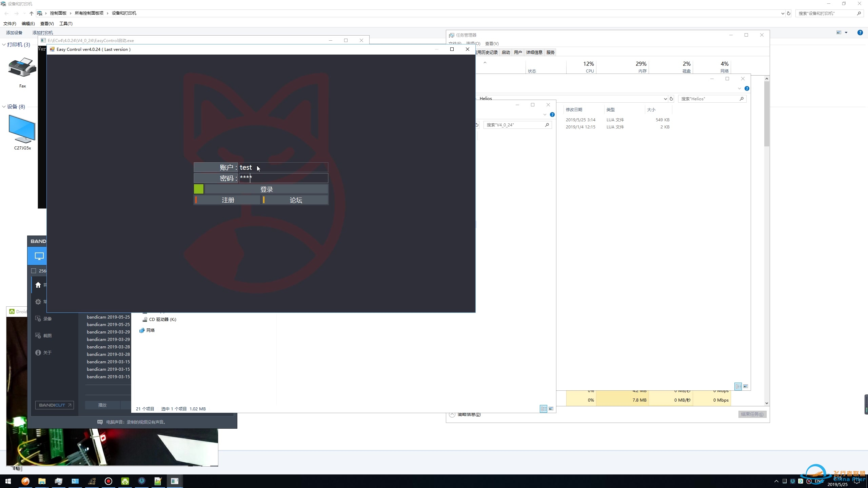This screenshot has height=488, width=868.
Task: Click the green status box beside 登录
Action: pyautogui.click(x=199, y=189)
